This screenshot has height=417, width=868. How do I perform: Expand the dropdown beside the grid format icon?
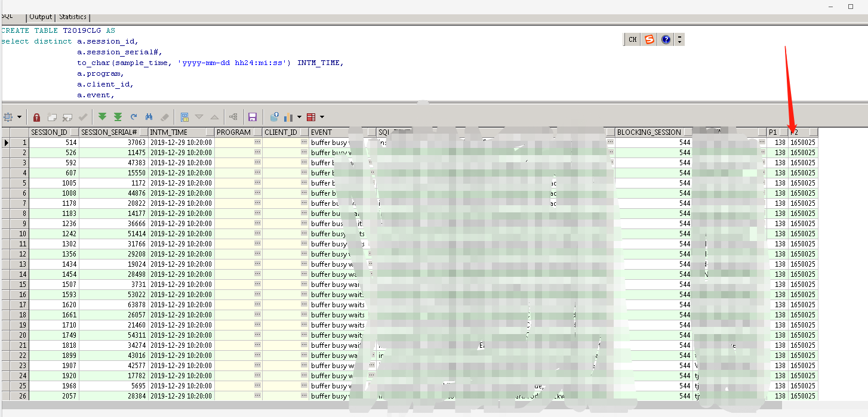322,117
